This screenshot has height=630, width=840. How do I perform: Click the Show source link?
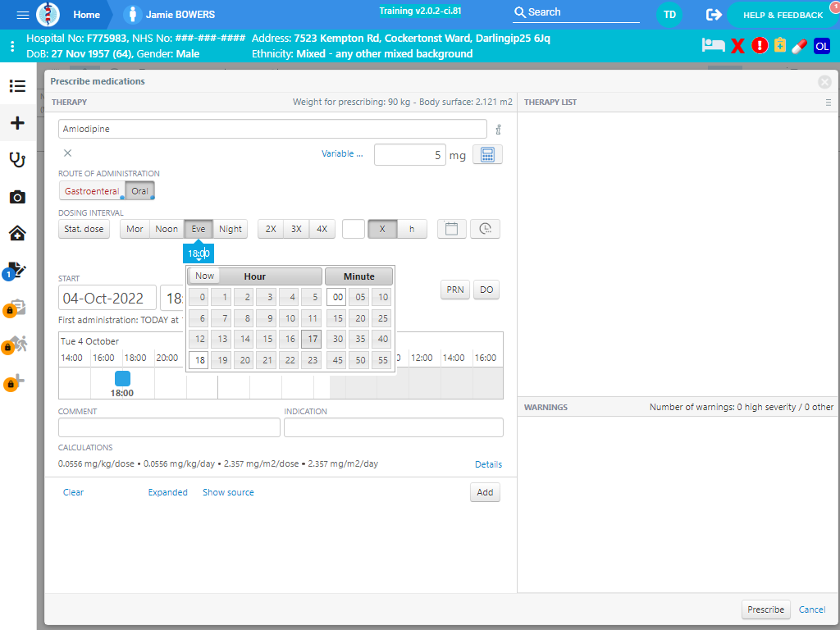coord(228,492)
